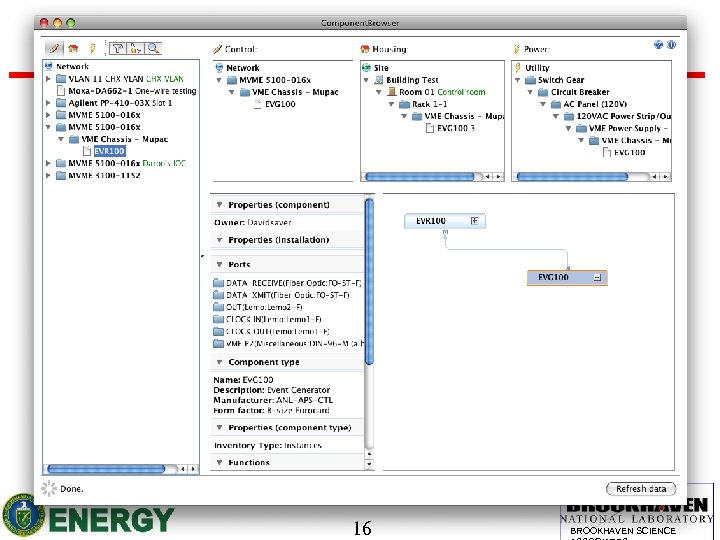Click the spinner icon beside Done status
The height and width of the screenshot is (540, 720).
49,489
